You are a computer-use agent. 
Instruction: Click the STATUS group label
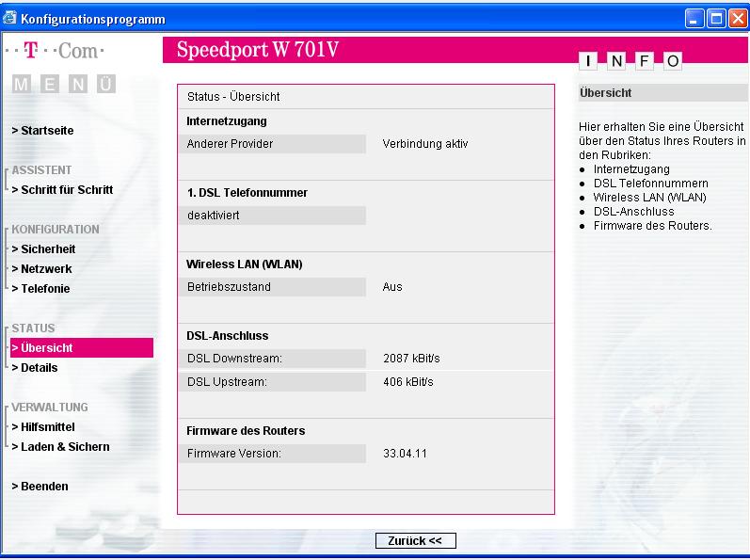coord(33,328)
